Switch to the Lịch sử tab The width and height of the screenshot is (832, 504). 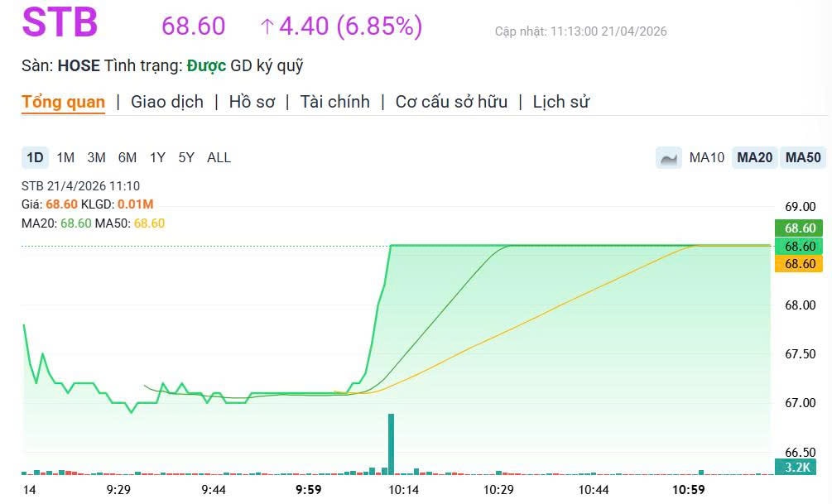coord(560,102)
